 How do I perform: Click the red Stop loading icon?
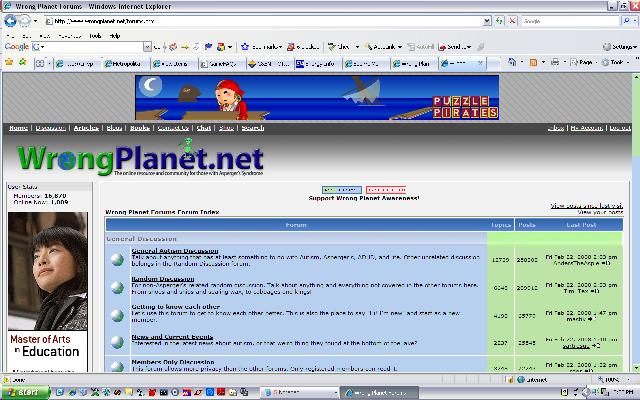[512, 21]
